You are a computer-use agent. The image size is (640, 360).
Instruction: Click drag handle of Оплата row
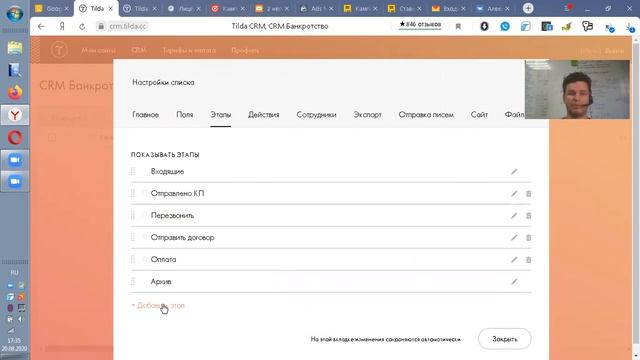tap(133, 260)
